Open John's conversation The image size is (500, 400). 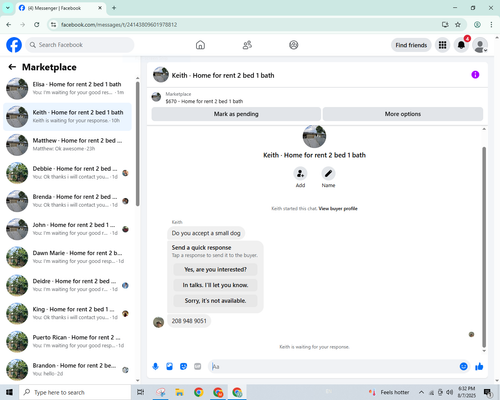[68, 229]
